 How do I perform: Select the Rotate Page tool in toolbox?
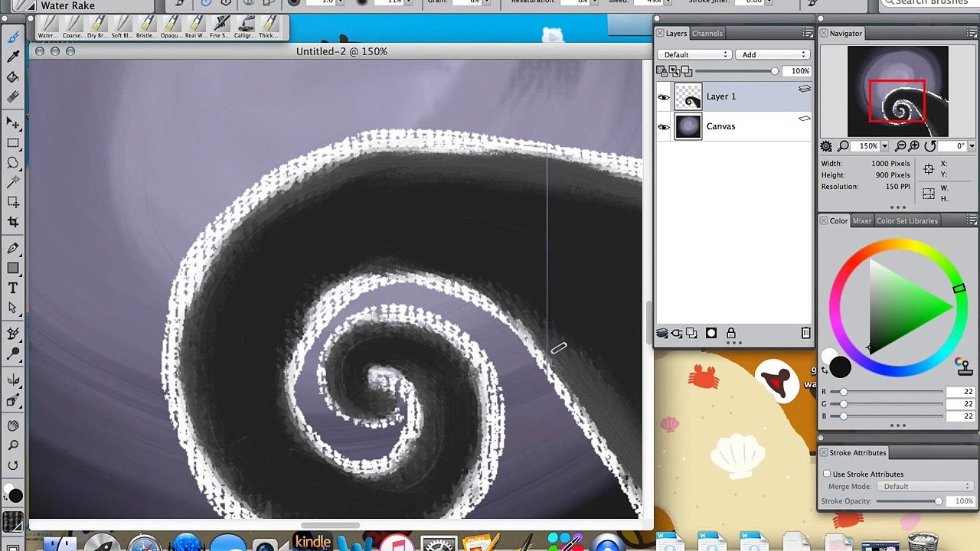click(x=13, y=465)
